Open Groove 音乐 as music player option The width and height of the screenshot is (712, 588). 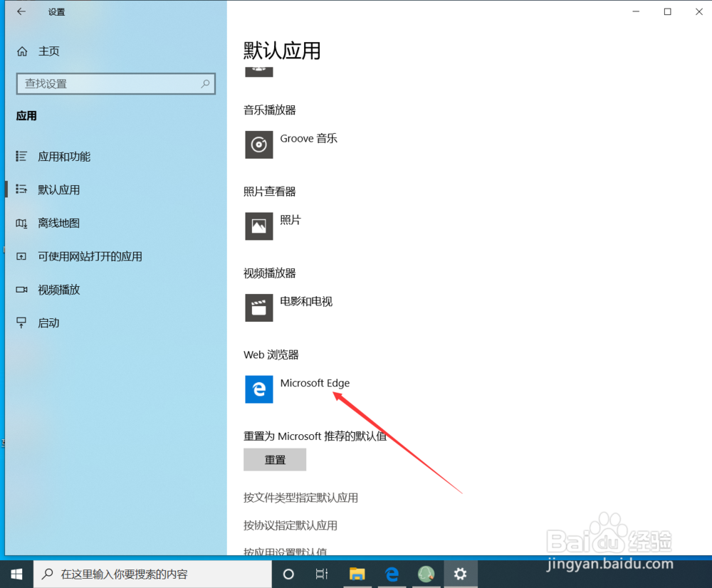click(258, 145)
